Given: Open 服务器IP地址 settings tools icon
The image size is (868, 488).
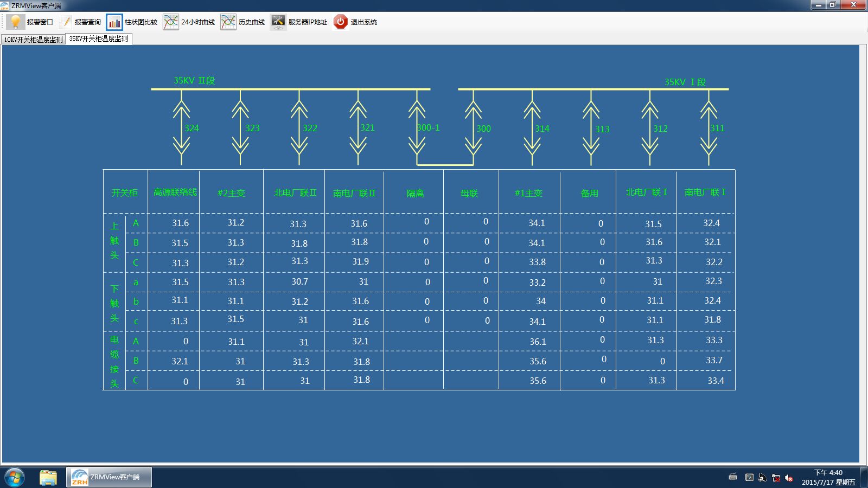Looking at the screenshot, I should click(278, 22).
